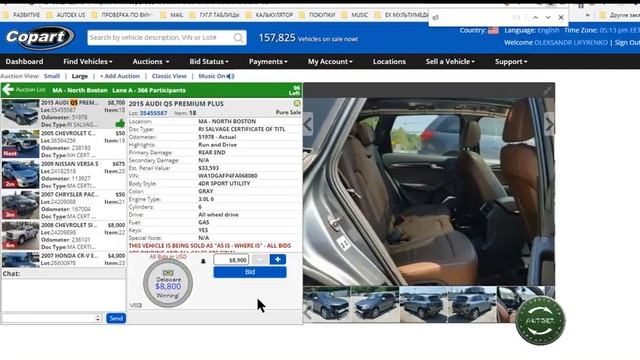Expand Find Vehicles dropdown
This screenshot has width=640, height=360.
(x=88, y=62)
